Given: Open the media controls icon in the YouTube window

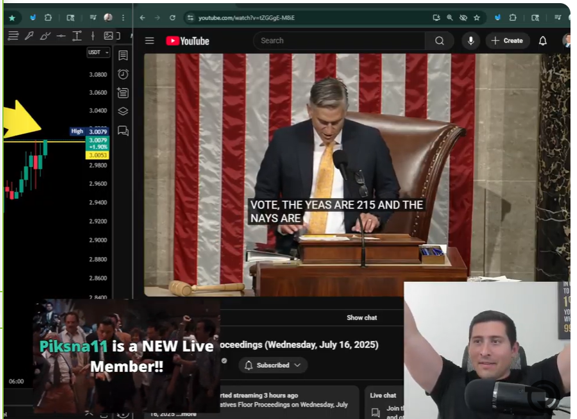Looking at the screenshot, I should click(558, 17).
